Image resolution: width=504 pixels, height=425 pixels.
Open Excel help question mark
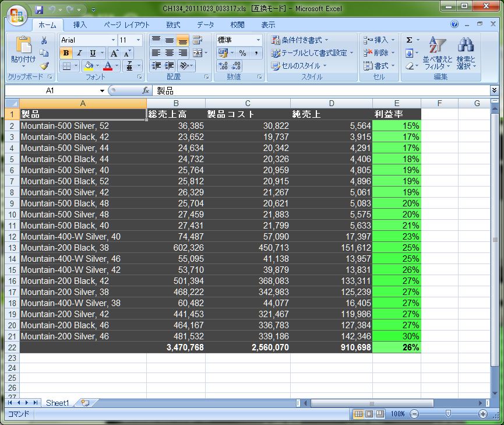(x=454, y=24)
